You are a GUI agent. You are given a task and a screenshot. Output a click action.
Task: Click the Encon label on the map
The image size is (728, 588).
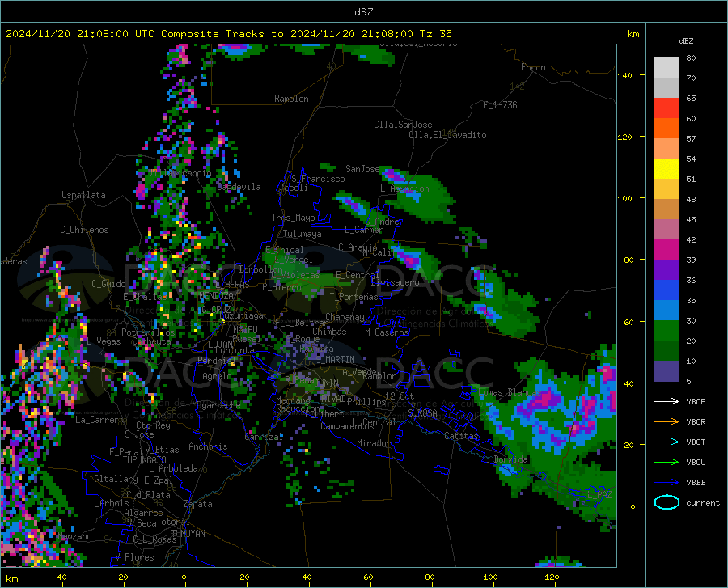point(533,67)
